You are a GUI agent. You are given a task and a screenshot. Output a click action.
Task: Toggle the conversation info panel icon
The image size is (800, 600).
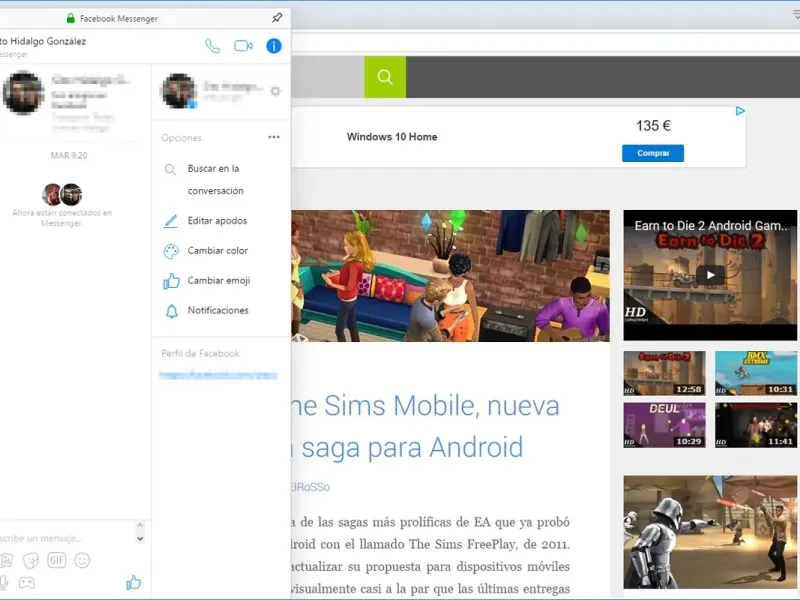point(274,46)
